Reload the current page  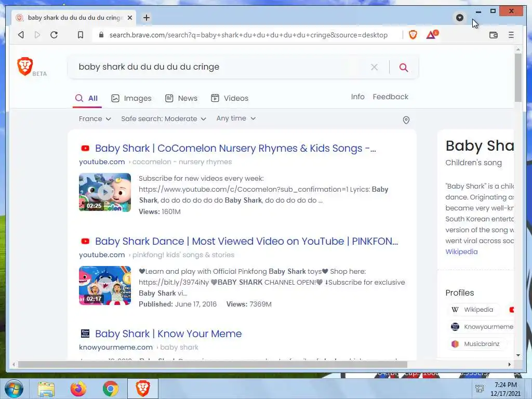[54, 35]
